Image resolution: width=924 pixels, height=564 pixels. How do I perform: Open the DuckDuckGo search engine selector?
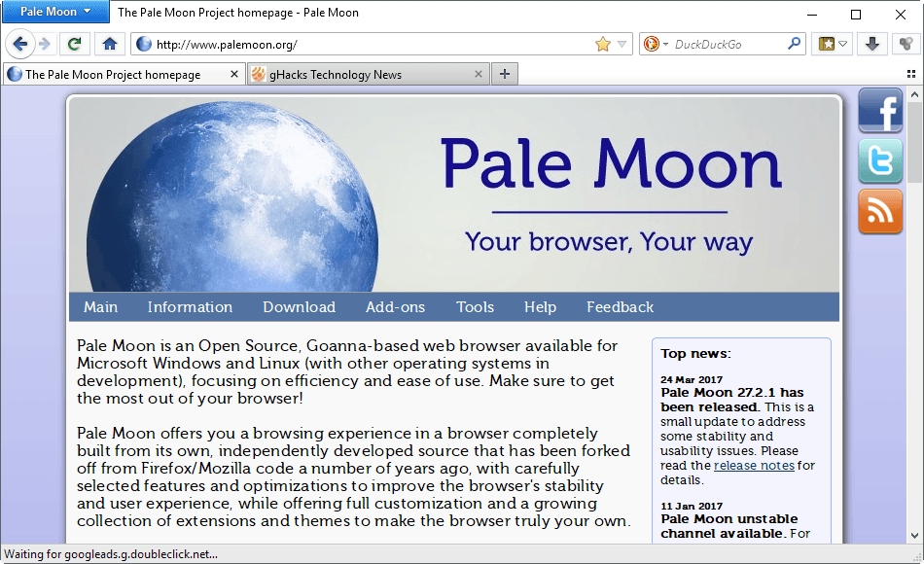pyautogui.click(x=655, y=44)
